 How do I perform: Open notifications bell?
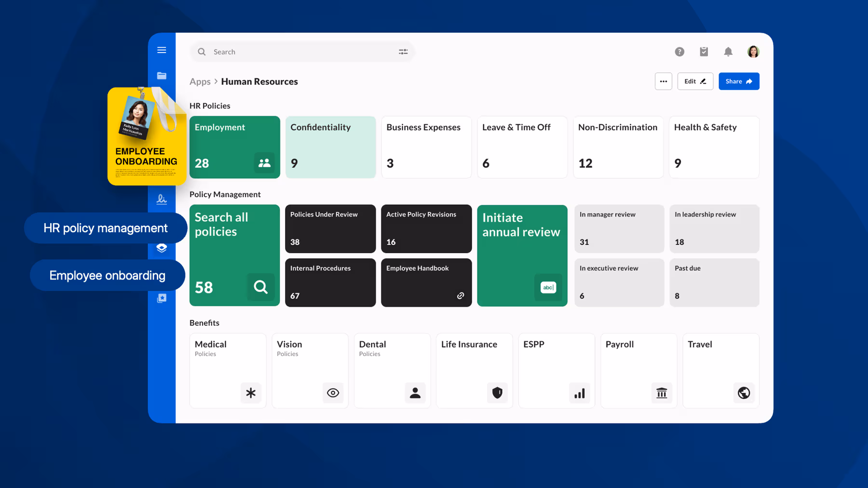click(x=728, y=52)
